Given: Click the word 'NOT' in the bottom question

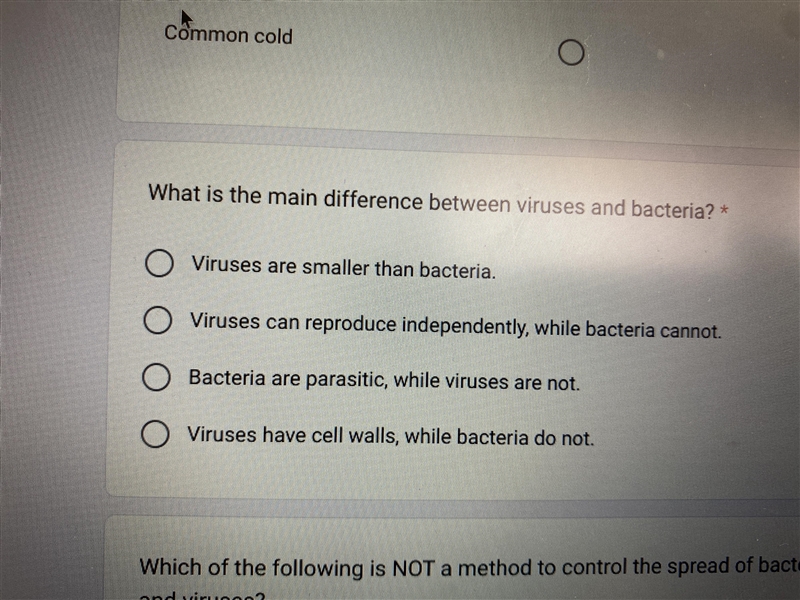Looking at the screenshot, I should [x=414, y=568].
